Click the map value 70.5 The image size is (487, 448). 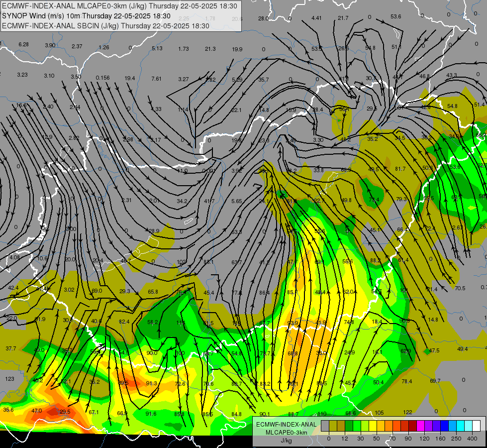coord(460,288)
